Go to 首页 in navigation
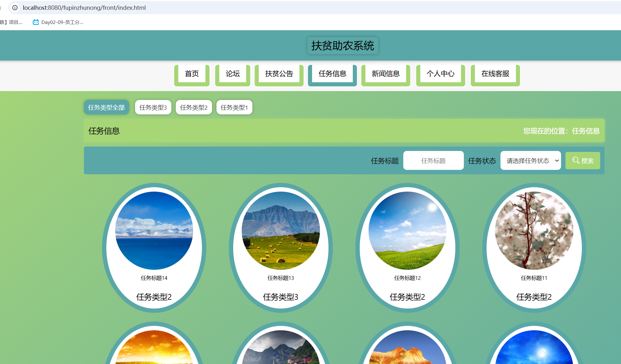The image size is (621, 364). (x=192, y=74)
